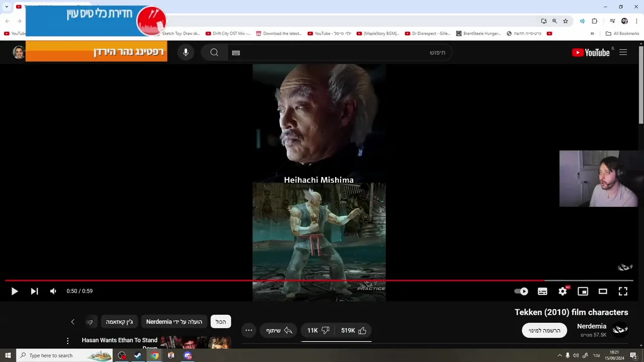Open Dr Disrespect bookmark
This screenshot has height=362, width=644.
coord(428,34)
